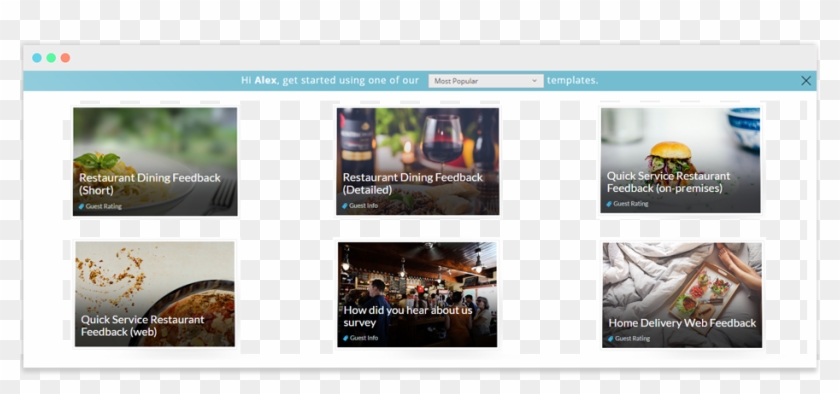Click Guest Info text on How did you hear card
This screenshot has height=394, width=840.
[364, 338]
